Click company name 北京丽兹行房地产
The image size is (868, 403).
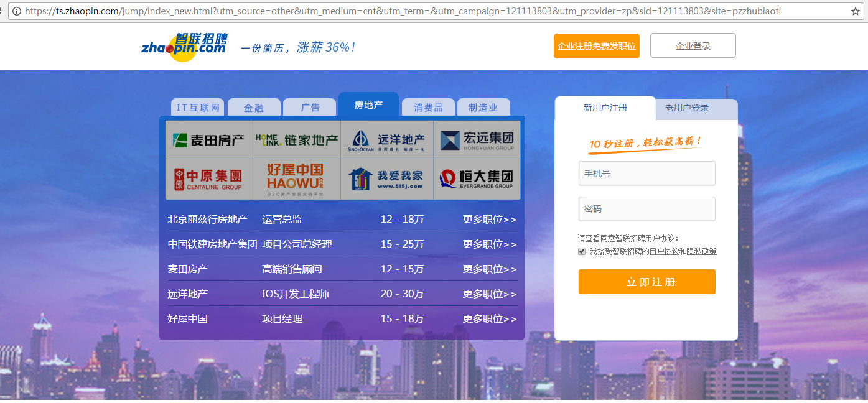coord(208,220)
